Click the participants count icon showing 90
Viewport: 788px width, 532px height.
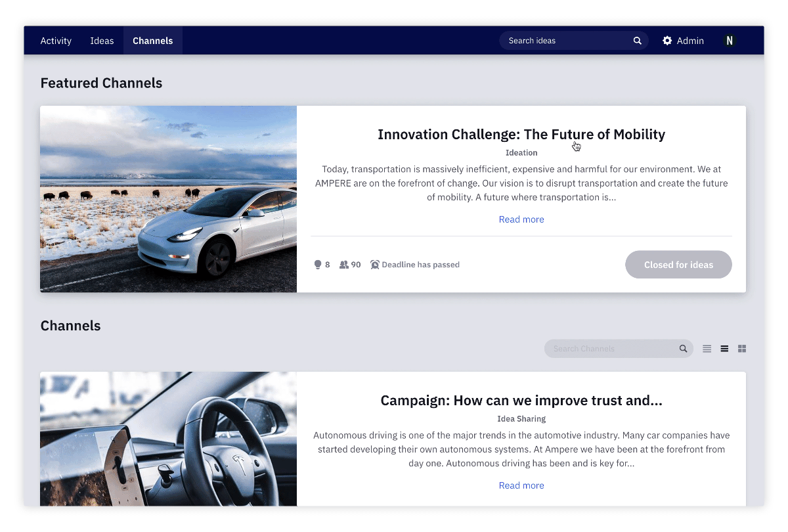[x=343, y=265]
